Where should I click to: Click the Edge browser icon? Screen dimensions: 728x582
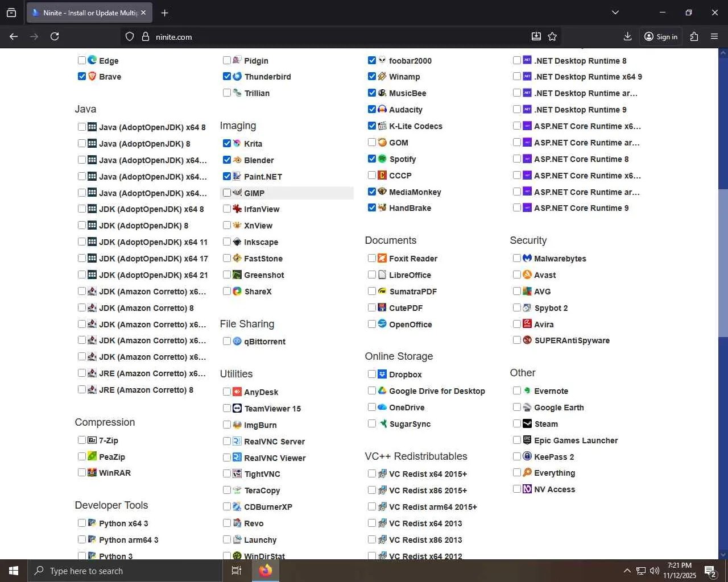pos(92,60)
